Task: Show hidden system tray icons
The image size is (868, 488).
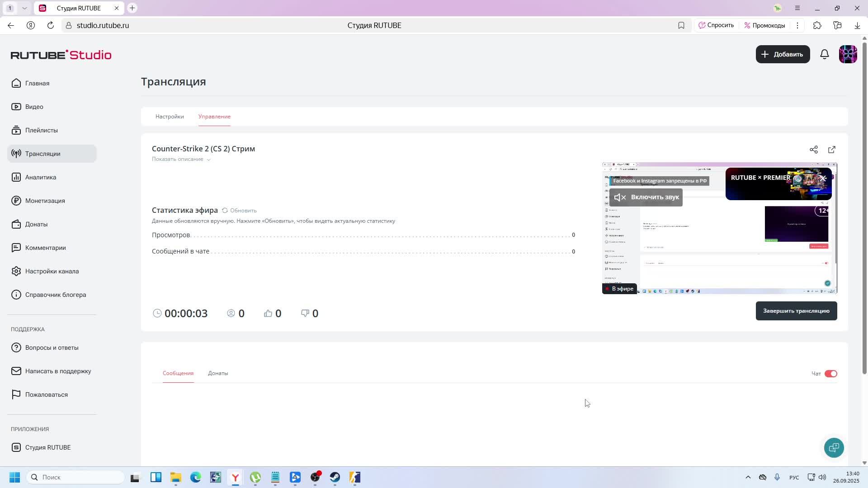Action: 748,477
